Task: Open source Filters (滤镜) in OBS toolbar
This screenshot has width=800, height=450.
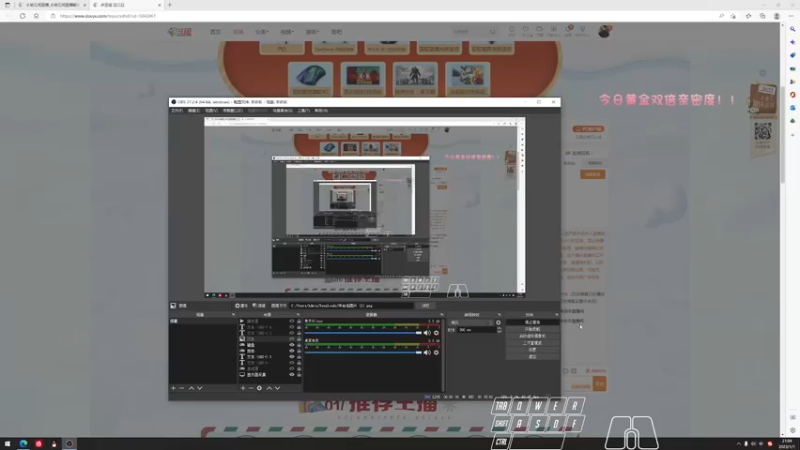Action: coord(259,306)
